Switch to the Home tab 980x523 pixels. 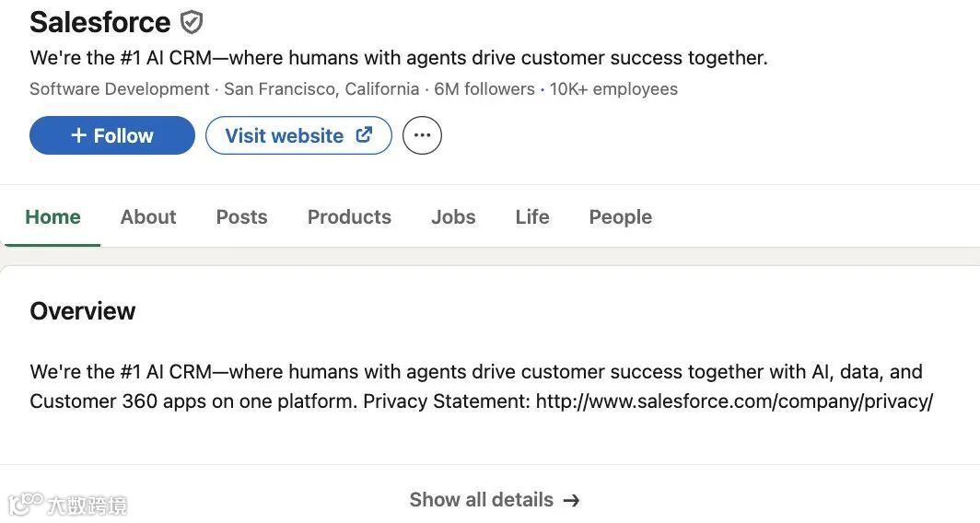point(52,217)
